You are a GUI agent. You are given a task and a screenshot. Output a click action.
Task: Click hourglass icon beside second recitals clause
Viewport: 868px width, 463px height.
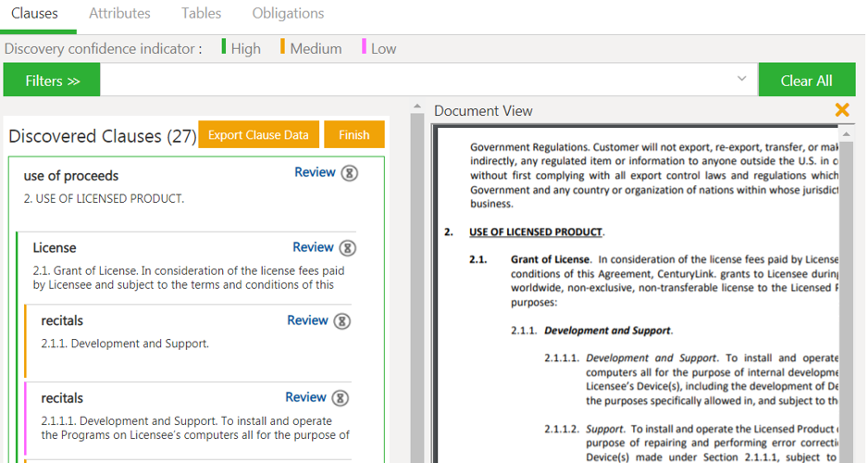340,398
